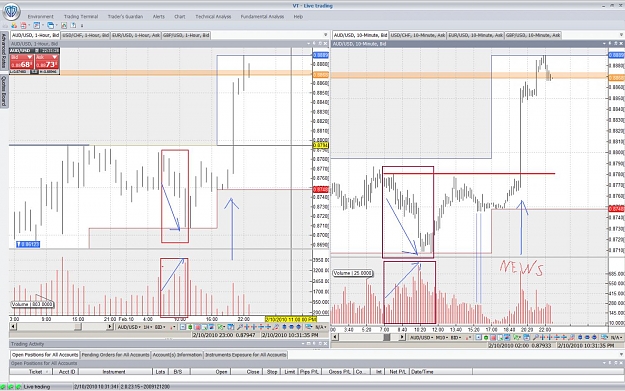Open the Help menu
The width and height of the screenshot is (625, 391).
coord(298,17)
